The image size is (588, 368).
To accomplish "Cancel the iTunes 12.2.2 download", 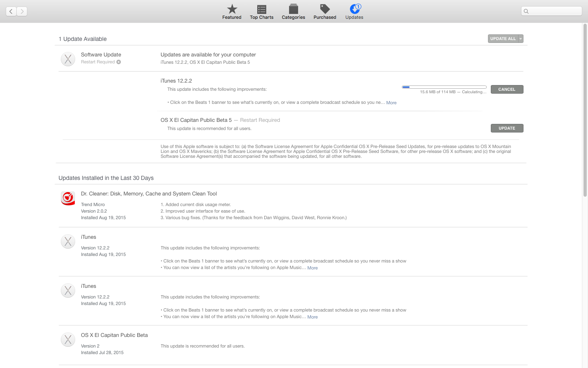I will point(507,89).
